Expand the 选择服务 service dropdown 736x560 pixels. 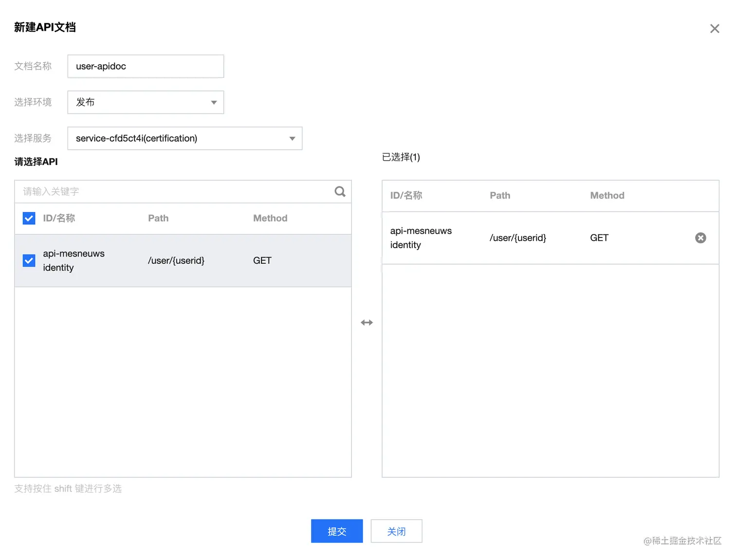point(184,138)
